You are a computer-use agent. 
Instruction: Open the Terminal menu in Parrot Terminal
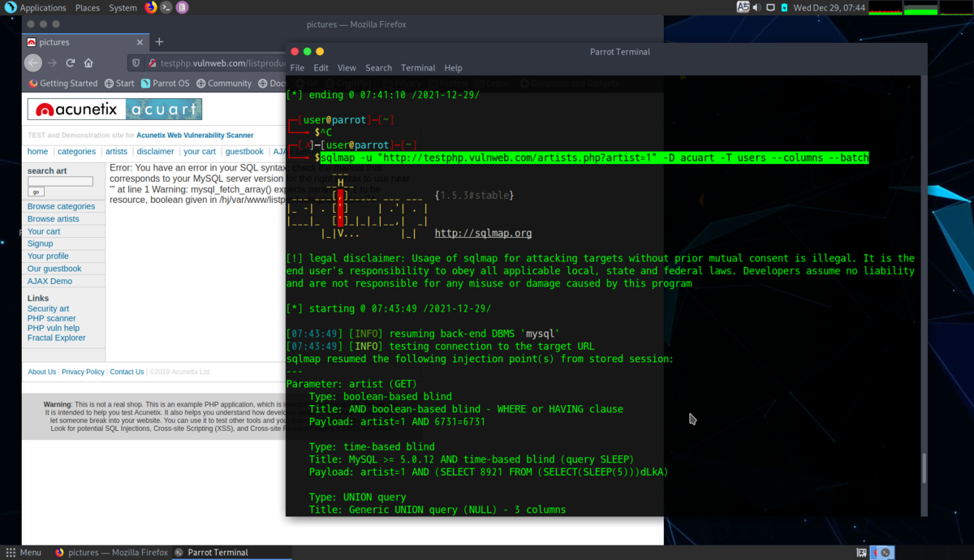(418, 68)
